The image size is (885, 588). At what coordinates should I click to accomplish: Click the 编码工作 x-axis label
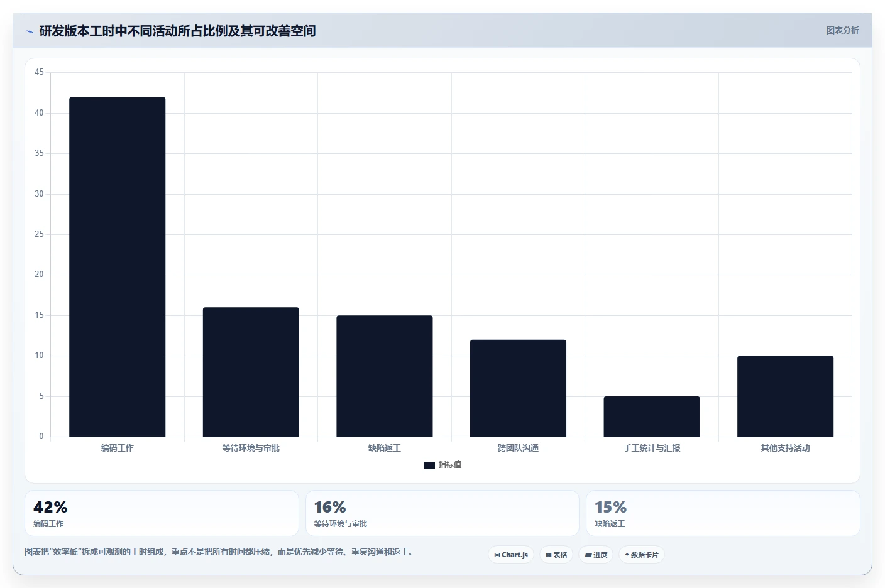click(x=118, y=448)
